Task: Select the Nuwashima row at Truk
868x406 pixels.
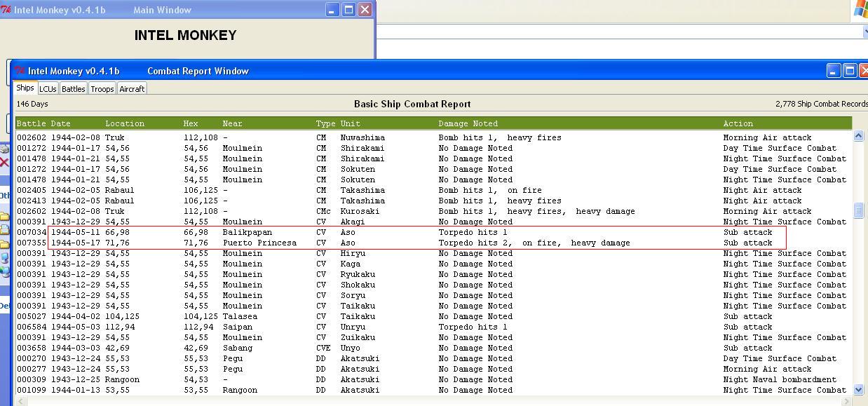Action: point(433,137)
